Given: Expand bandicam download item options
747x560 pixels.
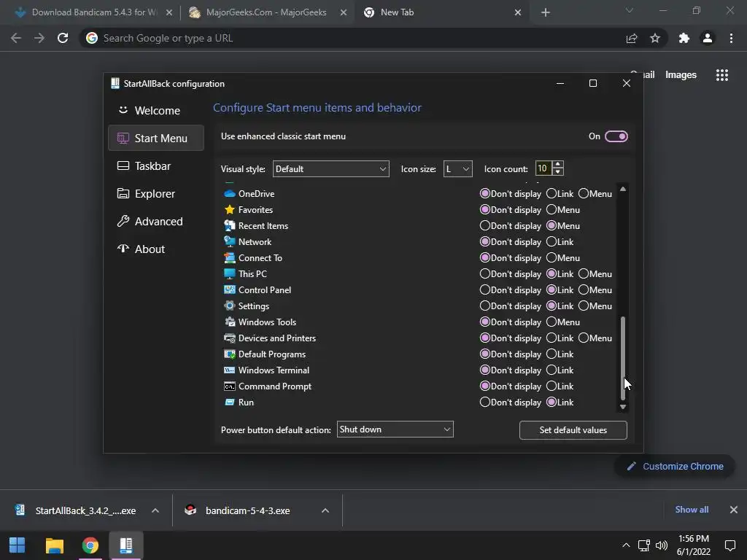Looking at the screenshot, I should [x=325, y=510].
